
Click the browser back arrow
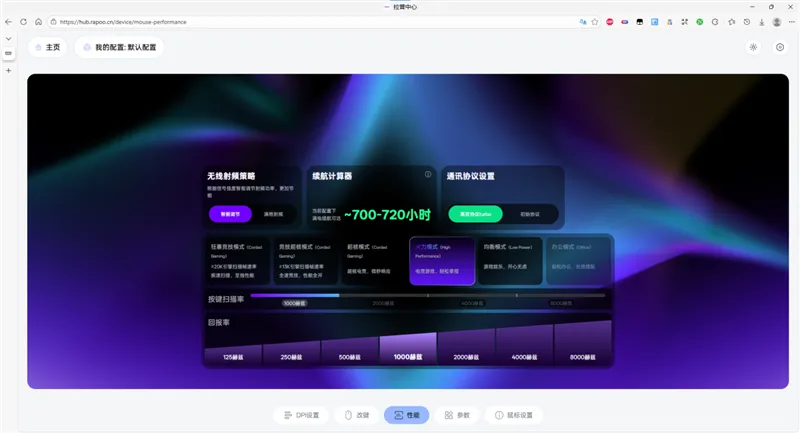9,21
